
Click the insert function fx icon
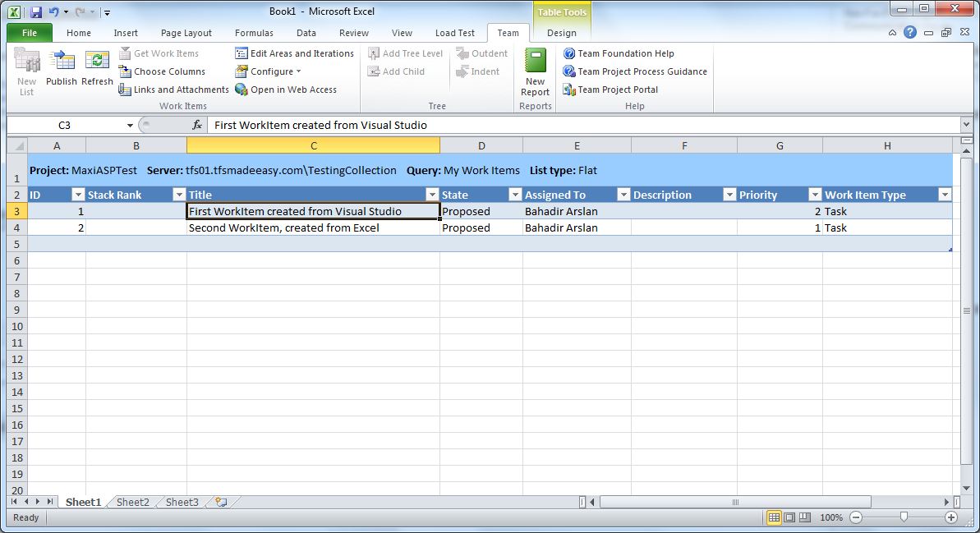[197, 125]
